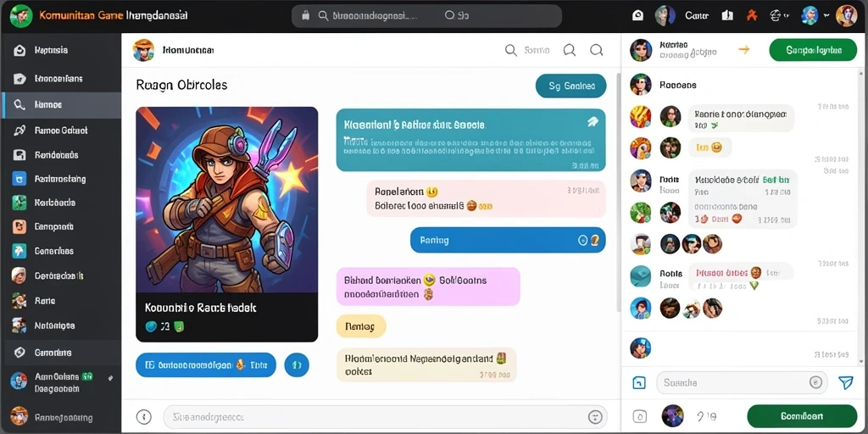This screenshot has width=868, height=434.
Task: Open the emoji picker in bottom message field
Action: coord(596,417)
